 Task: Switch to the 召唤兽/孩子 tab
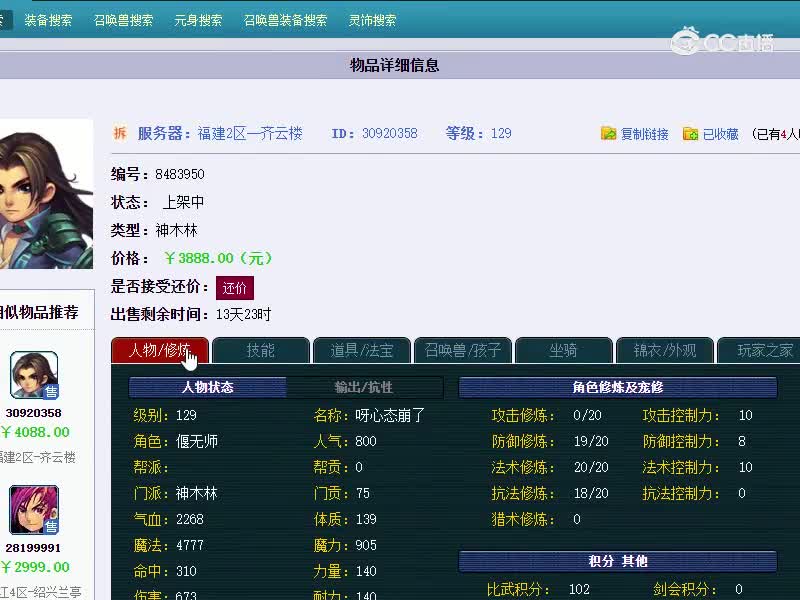[463, 350]
